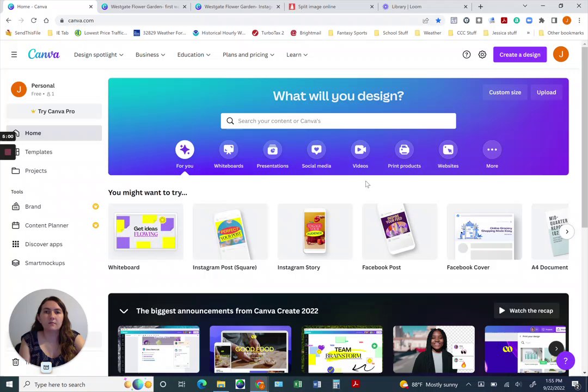
Task: Open File Explorer from the taskbar
Action: pos(221,384)
